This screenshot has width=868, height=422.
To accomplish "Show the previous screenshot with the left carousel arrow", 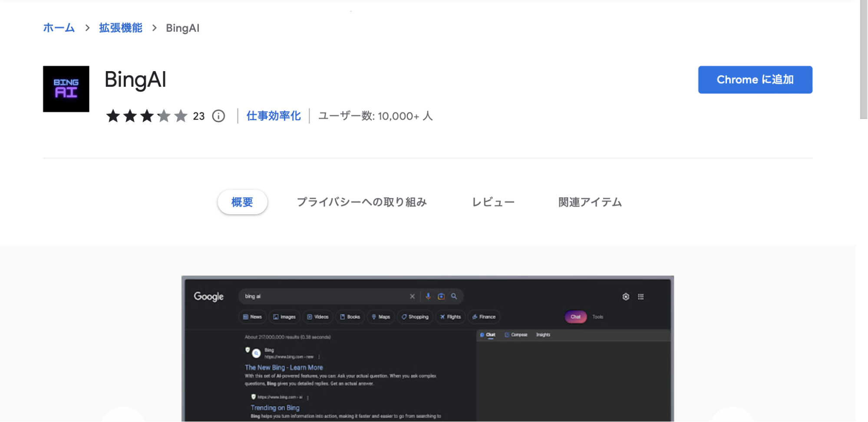I will (x=123, y=415).
